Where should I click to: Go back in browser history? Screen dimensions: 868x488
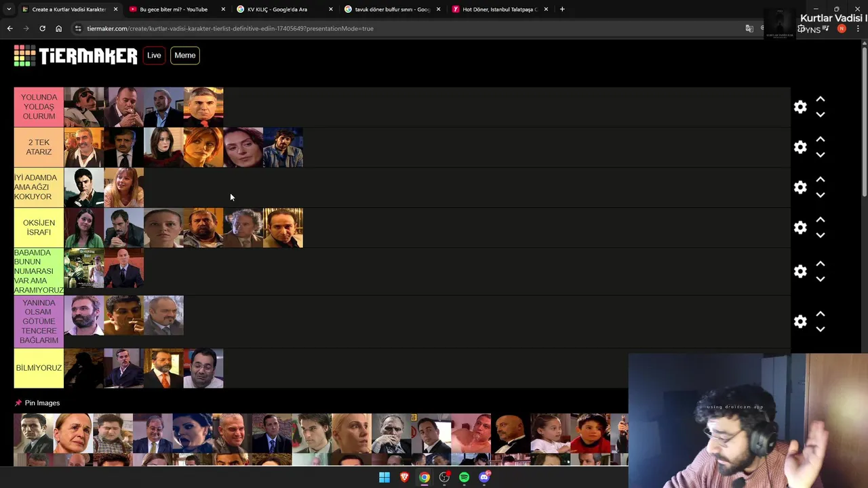tap(9, 28)
